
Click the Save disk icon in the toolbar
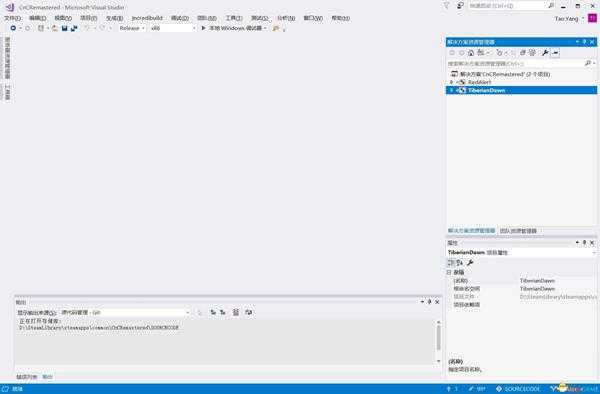pyautogui.click(x=64, y=28)
